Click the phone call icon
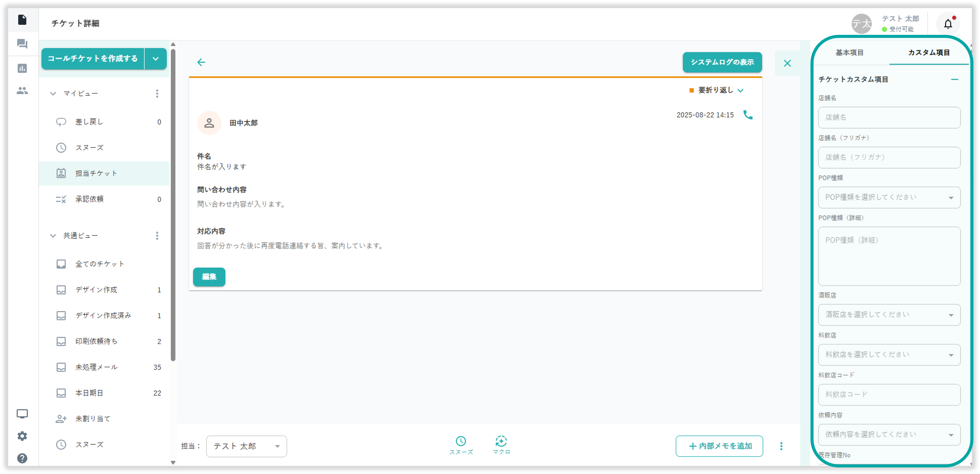980x474 pixels. pos(748,115)
